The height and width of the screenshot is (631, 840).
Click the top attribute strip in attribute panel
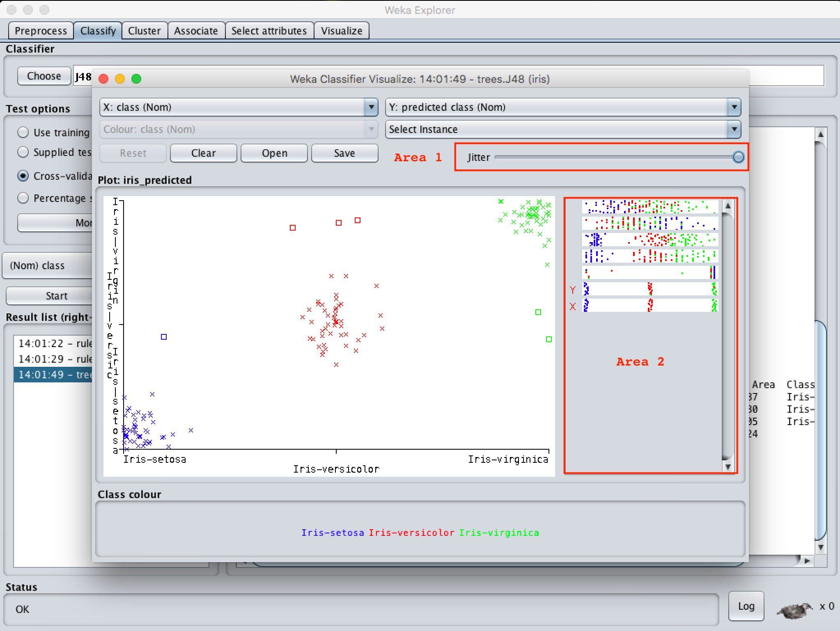(x=650, y=207)
